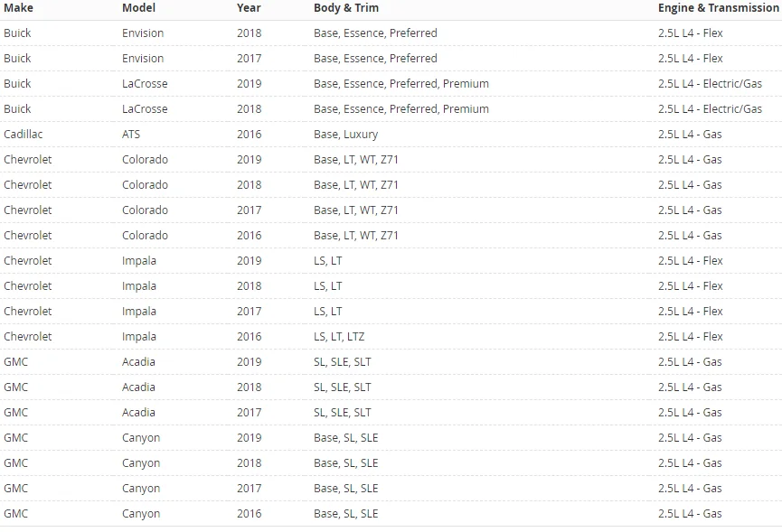
Task: Click the LS, LT, LTZ trim cell
Action: pos(339,337)
